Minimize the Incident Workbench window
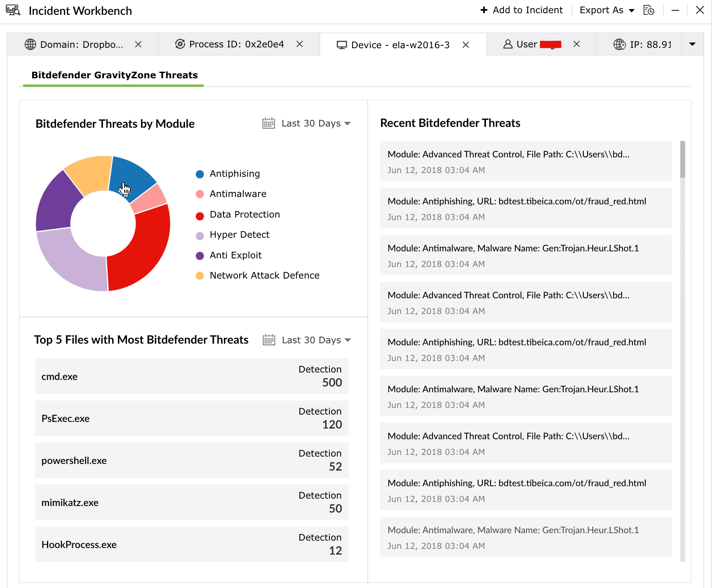This screenshot has width=712, height=588. pyautogui.click(x=675, y=10)
